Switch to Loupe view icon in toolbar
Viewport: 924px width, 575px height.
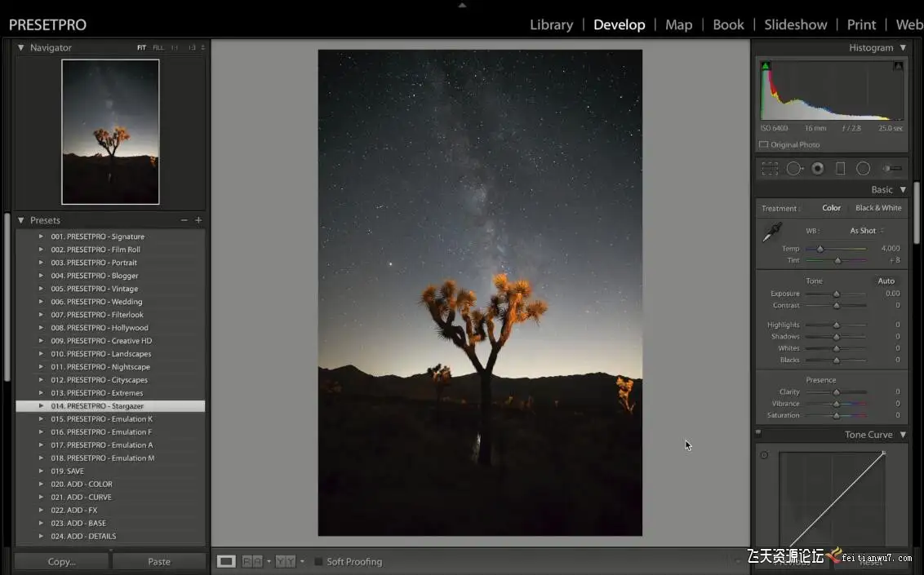226,561
